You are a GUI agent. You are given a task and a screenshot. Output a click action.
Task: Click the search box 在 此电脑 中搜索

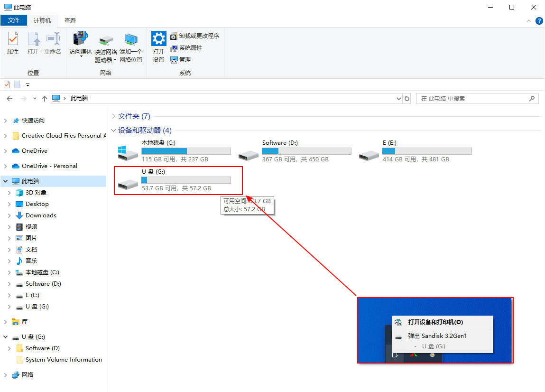[472, 99]
